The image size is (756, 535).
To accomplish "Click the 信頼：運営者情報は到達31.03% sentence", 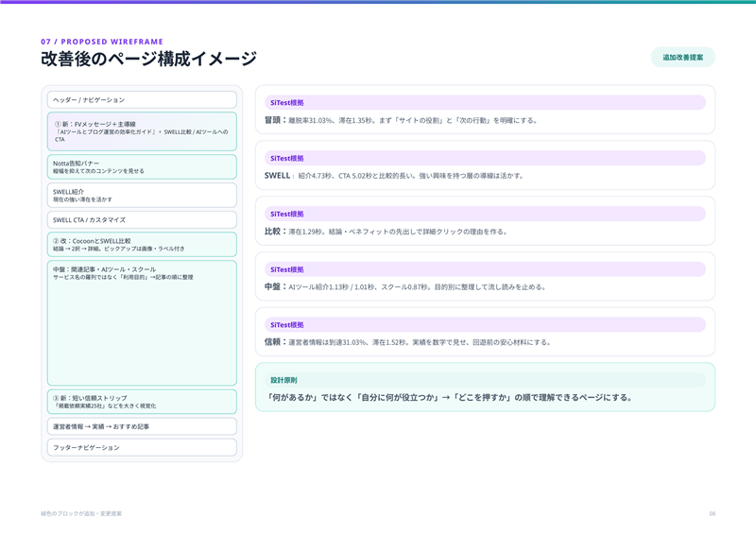I will tap(407, 342).
